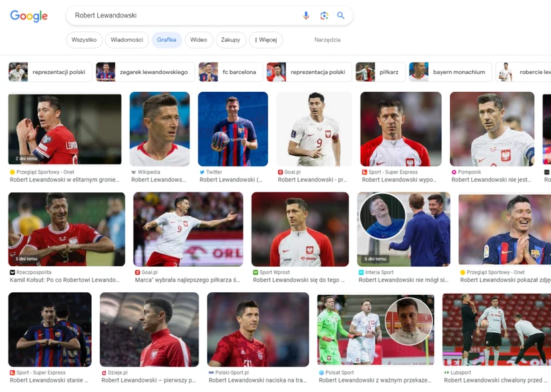Select the bayern monachium filter chip

pyautogui.click(x=451, y=72)
